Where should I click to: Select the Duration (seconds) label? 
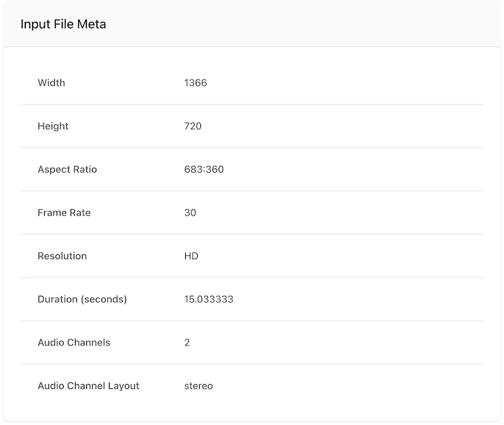pyautogui.click(x=81, y=299)
